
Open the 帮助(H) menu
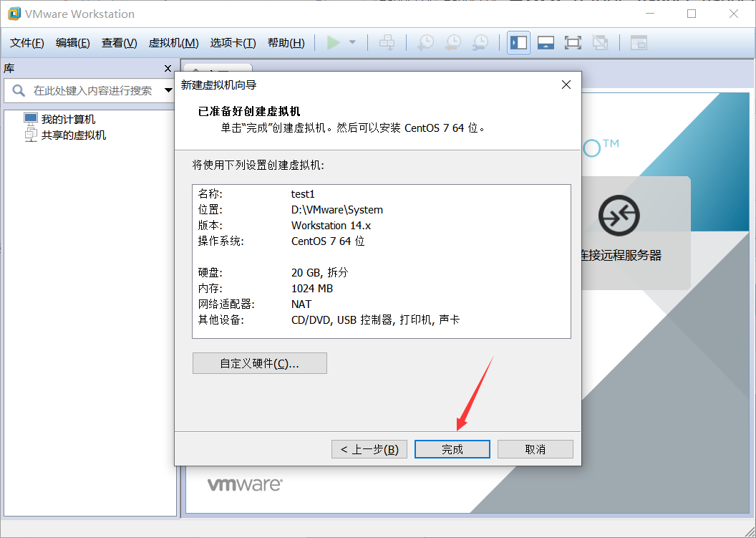286,43
